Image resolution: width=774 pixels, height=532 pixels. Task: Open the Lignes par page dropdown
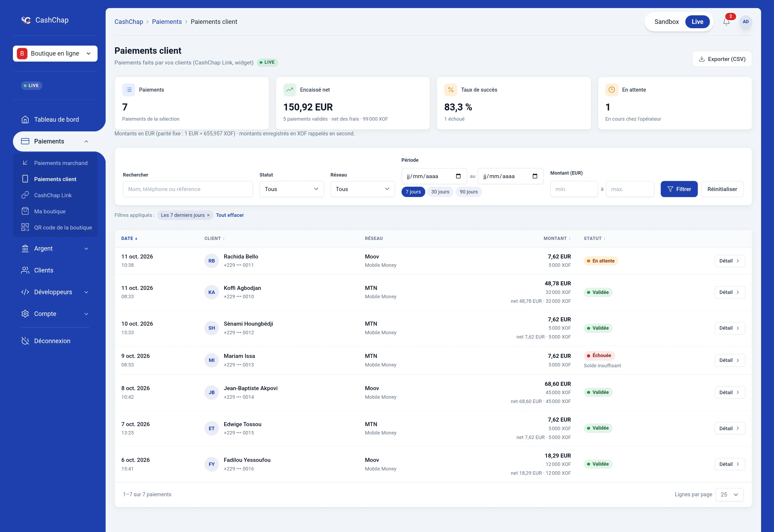pyautogui.click(x=729, y=494)
